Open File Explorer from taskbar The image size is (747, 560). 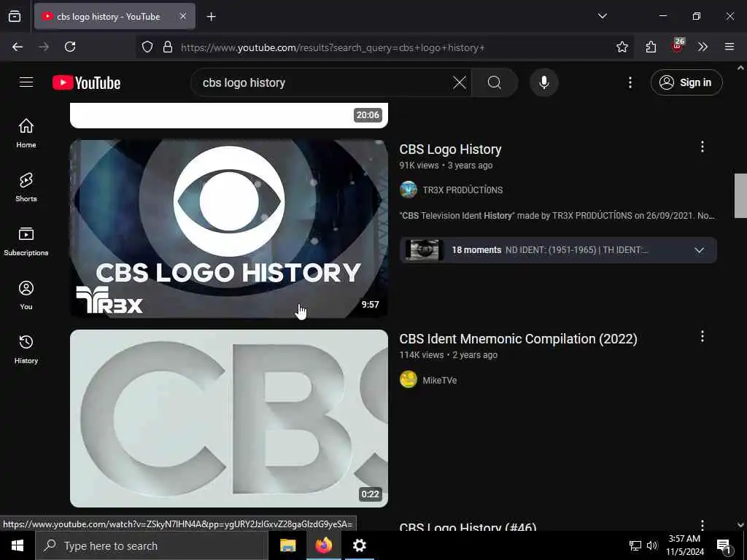tap(287, 545)
